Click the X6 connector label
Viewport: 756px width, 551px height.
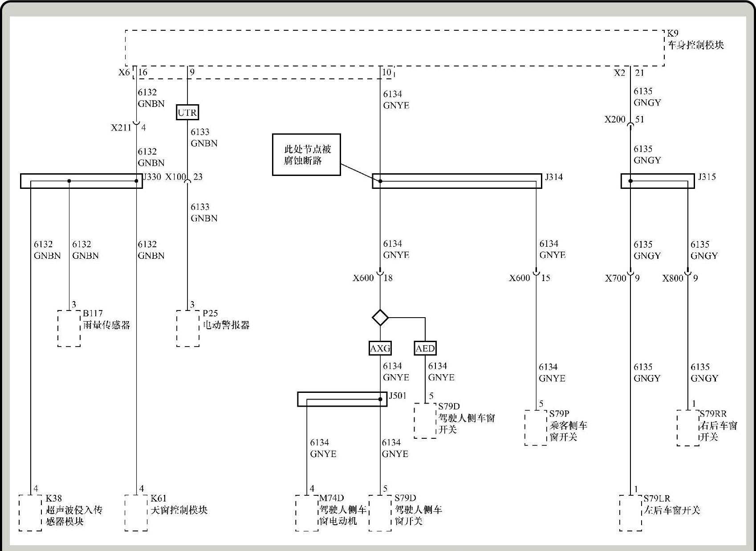pyautogui.click(x=124, y=72)
